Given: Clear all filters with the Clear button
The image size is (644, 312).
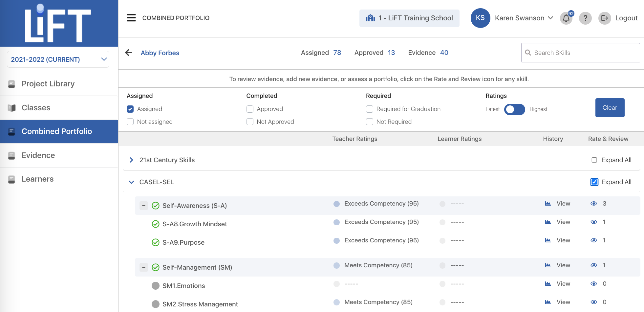Looking at the screenshot, I should [610, 108].
